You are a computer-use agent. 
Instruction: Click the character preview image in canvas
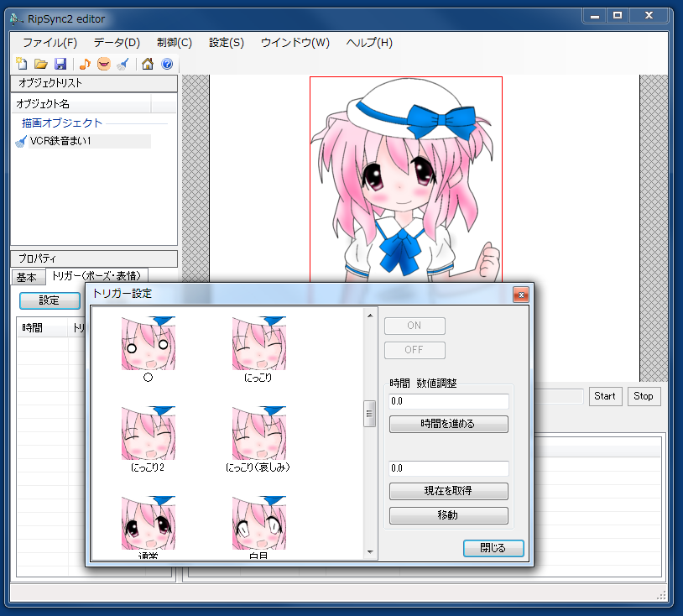(x=406, y=180)
